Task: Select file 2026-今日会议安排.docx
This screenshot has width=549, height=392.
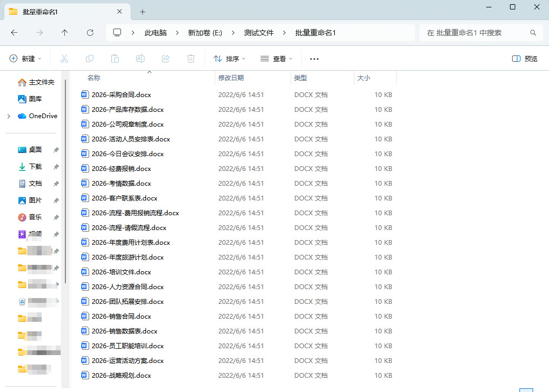Action: (128, 154)
